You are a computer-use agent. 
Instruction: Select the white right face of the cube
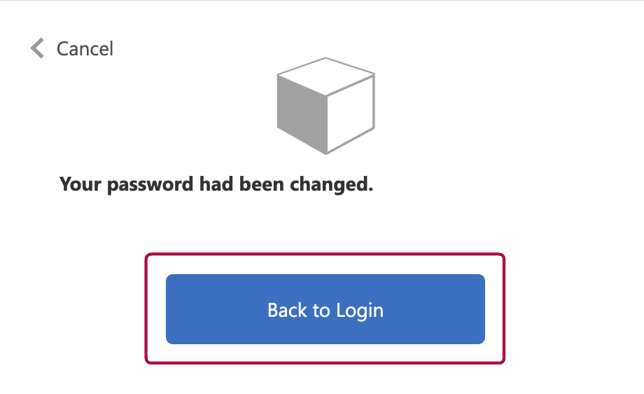pos(350,115)
